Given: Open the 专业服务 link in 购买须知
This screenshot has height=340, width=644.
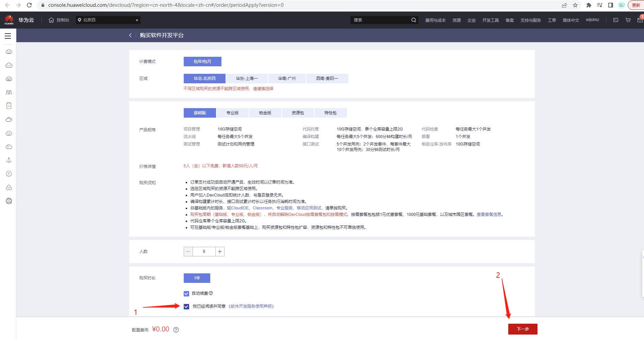Looking at the screenshot, I should (x=284, y=208).
